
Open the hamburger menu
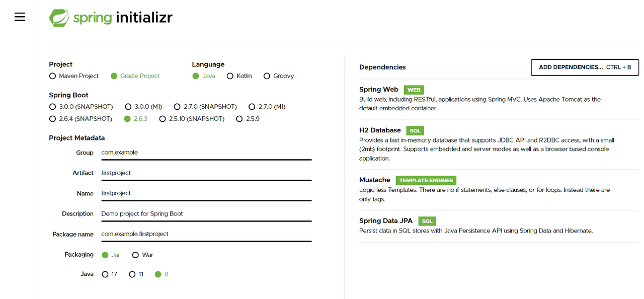pos(19,16)
